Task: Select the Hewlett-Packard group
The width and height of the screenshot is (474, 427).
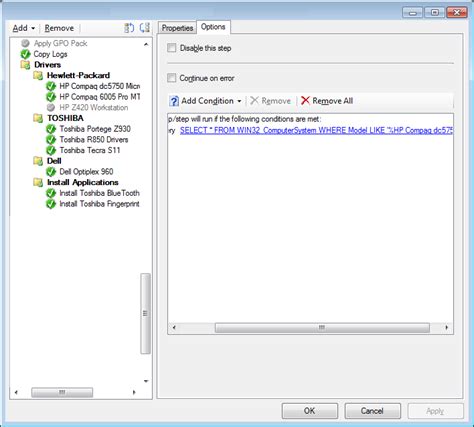Action: (78, 75)
